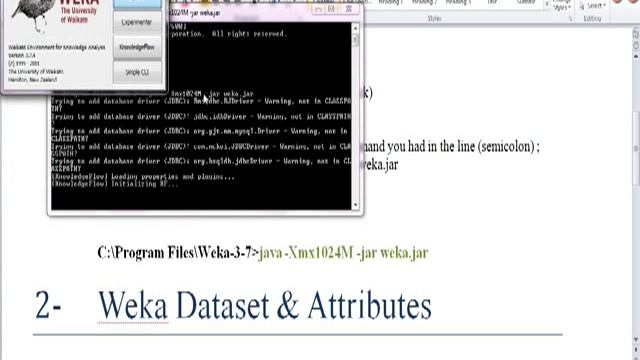Launch KnowledgeFlow from Weka GUI Chooser
Viewport: 640px width, 360px height.
[137, 47]
